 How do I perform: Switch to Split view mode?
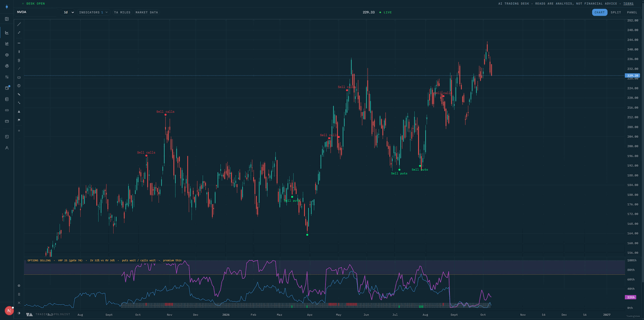616,12
